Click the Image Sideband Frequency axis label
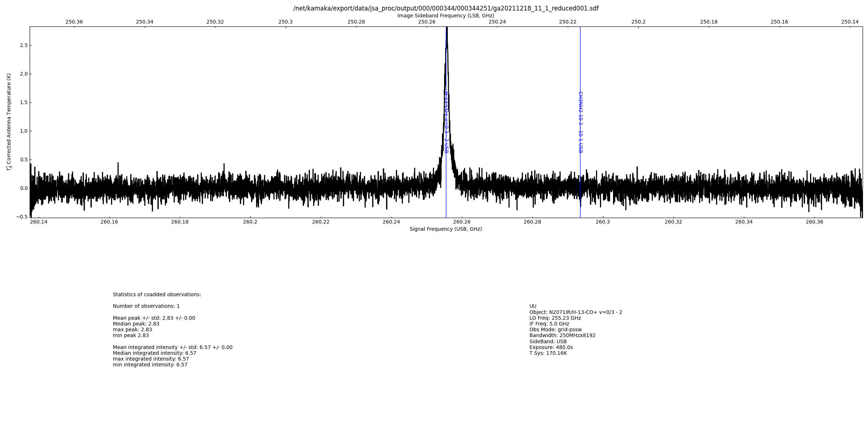868x434 pixels. (x=446, y=16)
